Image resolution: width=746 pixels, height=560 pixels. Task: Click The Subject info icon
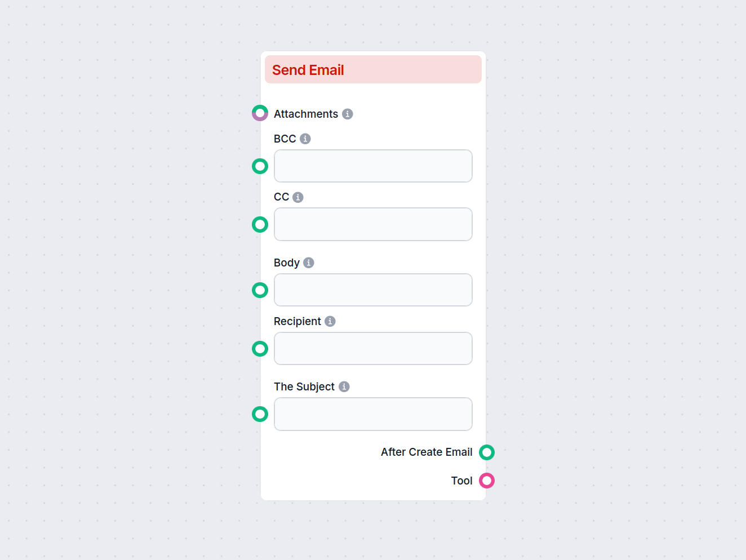pos(344,386)
